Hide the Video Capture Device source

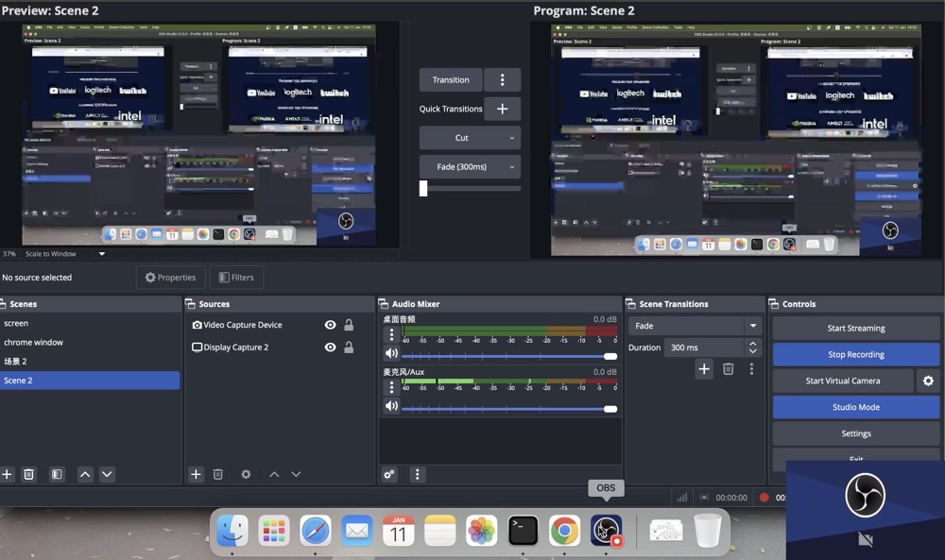[330, 325]
